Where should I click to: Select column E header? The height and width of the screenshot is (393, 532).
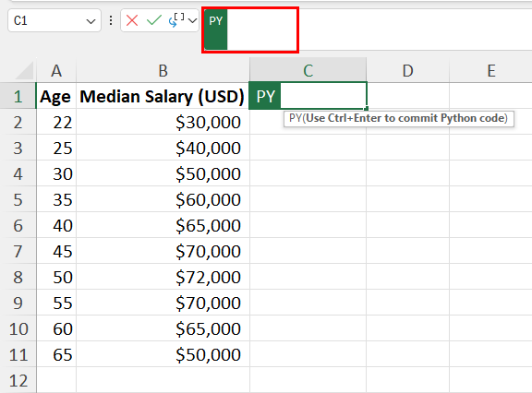coord(490,71)
